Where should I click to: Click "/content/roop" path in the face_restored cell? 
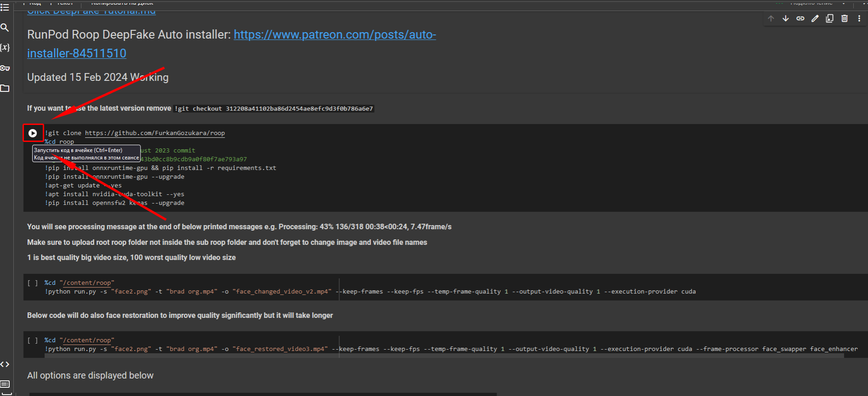(87, 340)
